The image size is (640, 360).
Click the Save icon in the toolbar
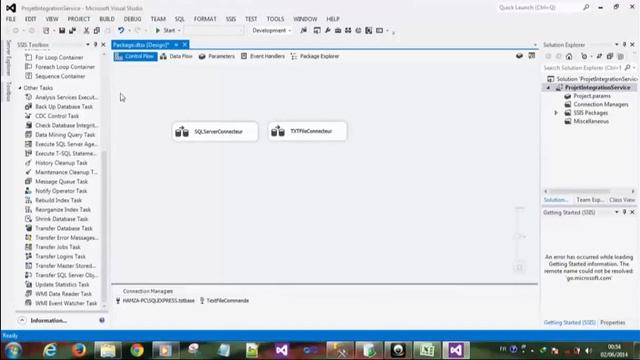click(x=62, y=30)
